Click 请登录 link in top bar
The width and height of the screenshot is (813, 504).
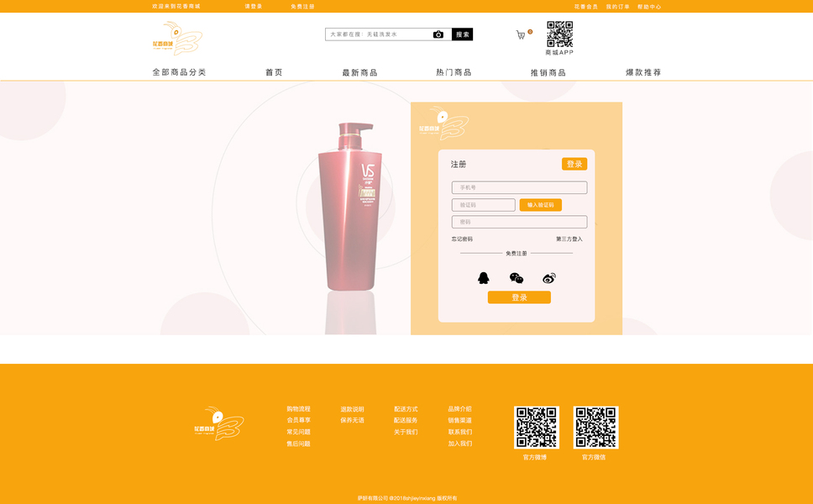point(254,6)
